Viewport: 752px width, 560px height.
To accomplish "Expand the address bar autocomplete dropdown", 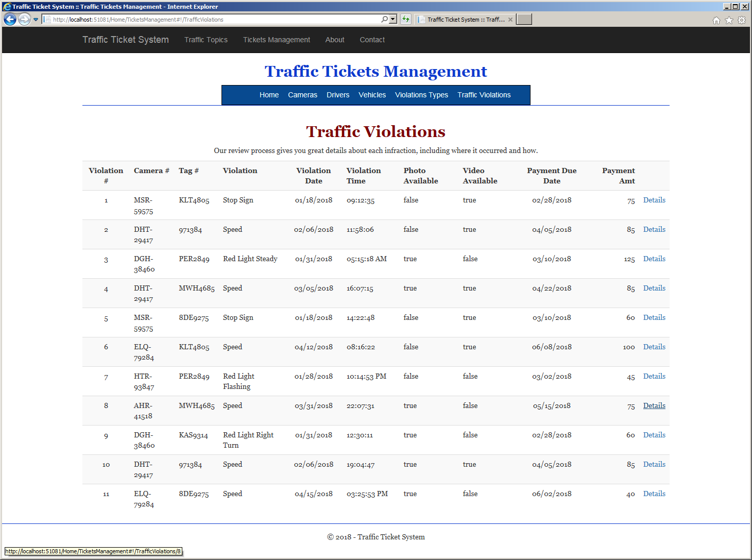I will click(x=393, y=19).
